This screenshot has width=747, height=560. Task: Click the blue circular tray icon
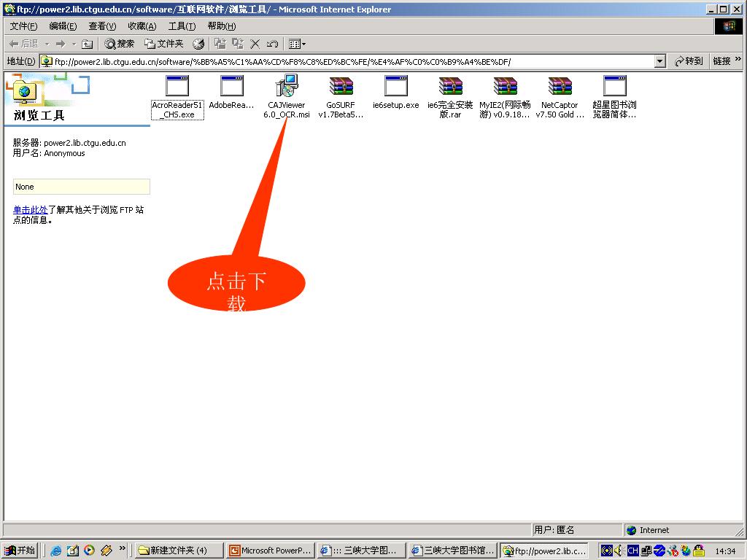(659, 551)
